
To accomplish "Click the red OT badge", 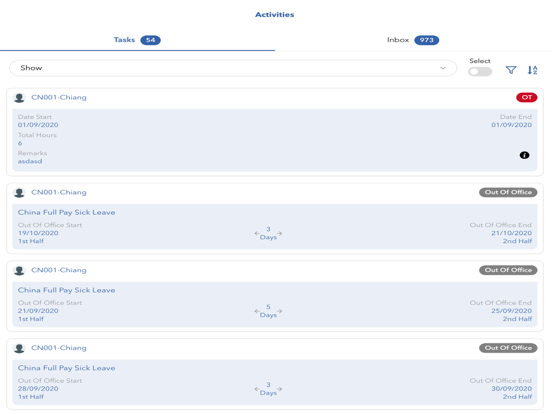I will [x=527, y=97].
